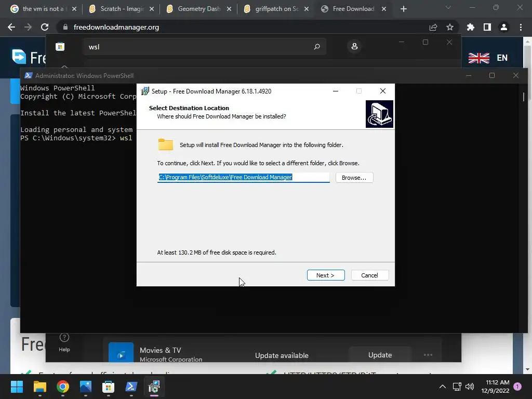Open volume control in system tray

click(470, 387)
